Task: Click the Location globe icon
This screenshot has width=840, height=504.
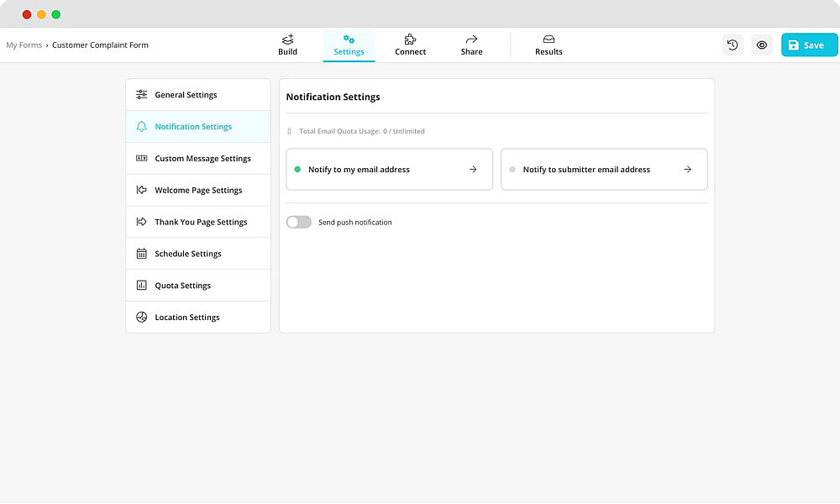Action: [141, 317]
